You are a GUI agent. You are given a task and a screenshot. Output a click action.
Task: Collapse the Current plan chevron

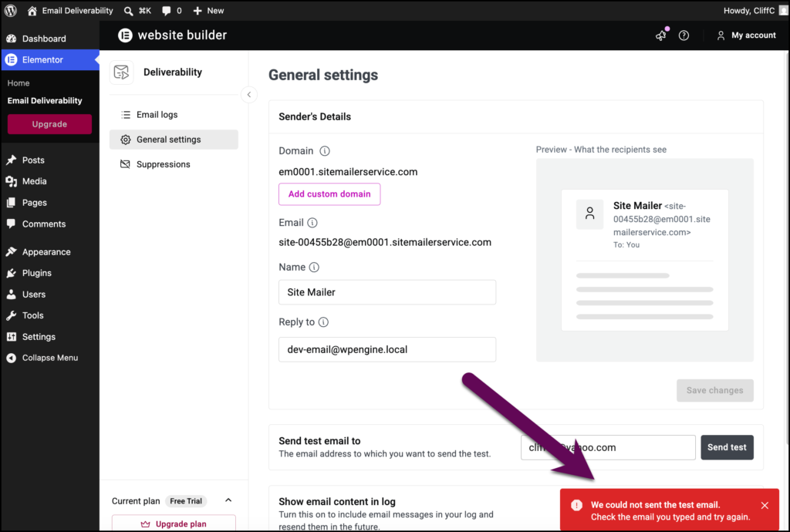click(x=228, y=500)
